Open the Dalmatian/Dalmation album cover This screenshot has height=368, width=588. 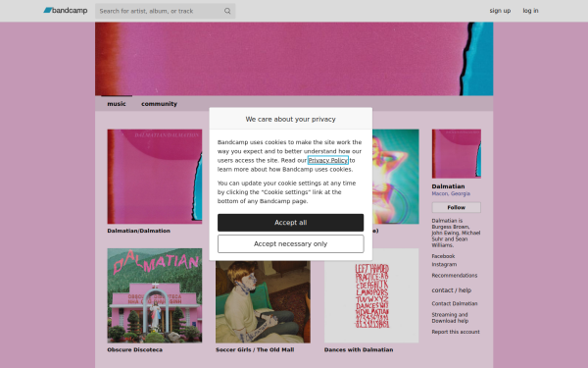pos(155,177)
